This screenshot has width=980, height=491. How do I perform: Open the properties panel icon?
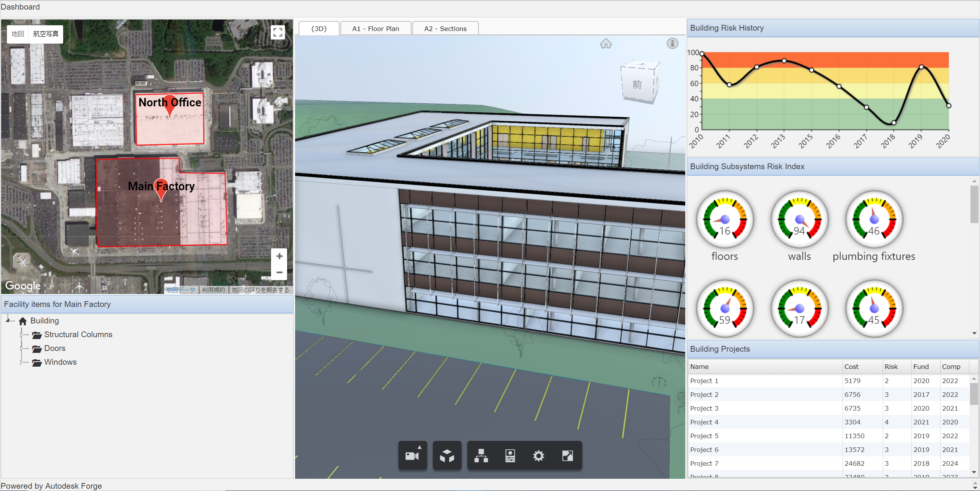pyautogui.click(x=510, y=455)
